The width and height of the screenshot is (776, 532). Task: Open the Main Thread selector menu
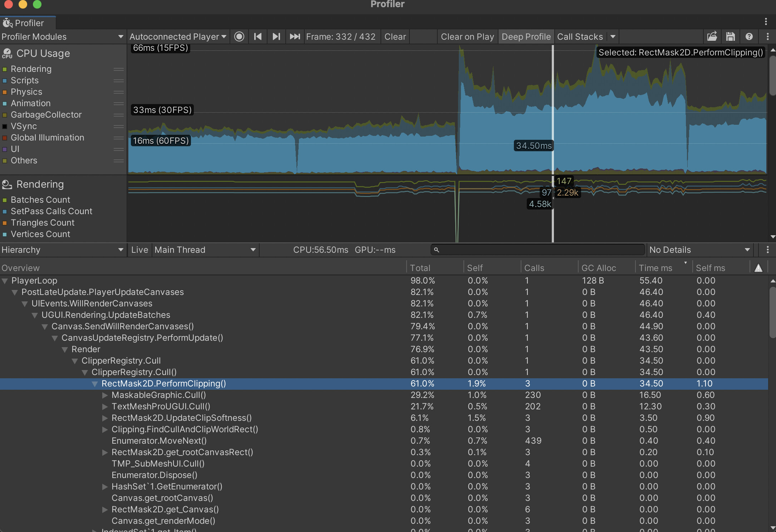(x=205, y=250)
